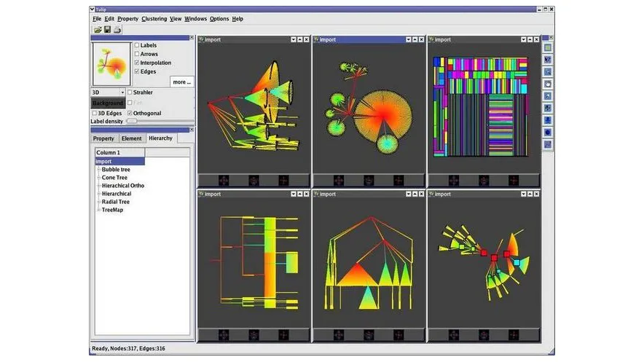This screenshot has width=644, height=362.
Task: Click left navigation control under the cone tree view
Action: click(224, 180)
